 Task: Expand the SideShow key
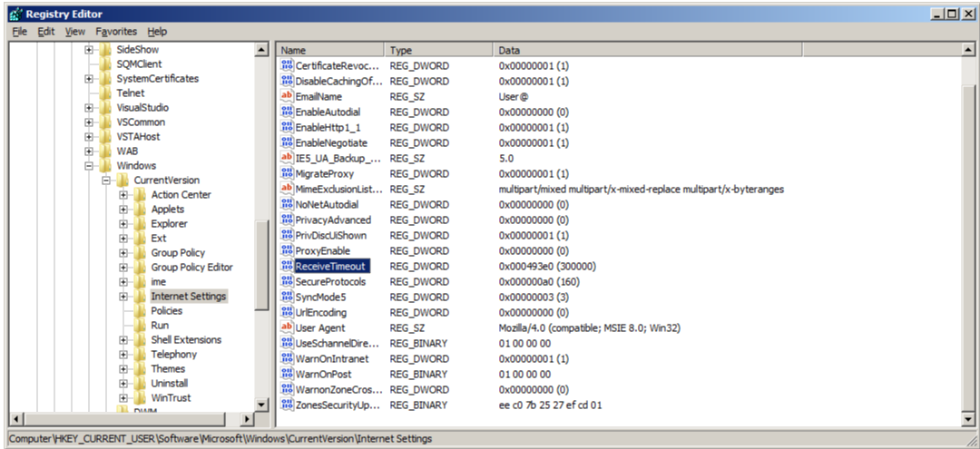89,50
